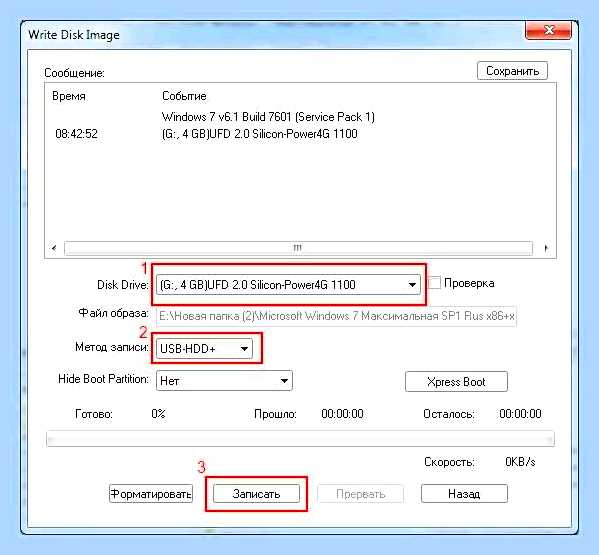Close the Write Disk Image dialog
Screen dimensions: 599x555
(549, 30)
